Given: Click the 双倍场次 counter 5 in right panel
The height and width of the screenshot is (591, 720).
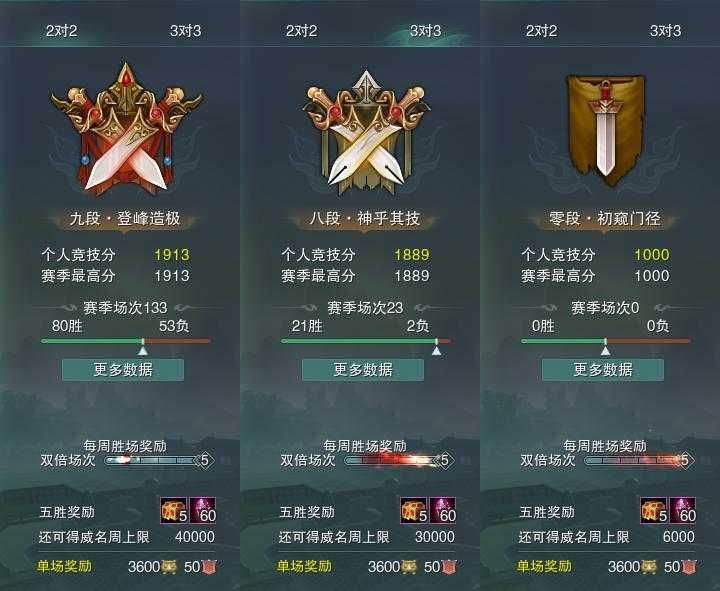Looking at the screenshot, I should [685, 460].
